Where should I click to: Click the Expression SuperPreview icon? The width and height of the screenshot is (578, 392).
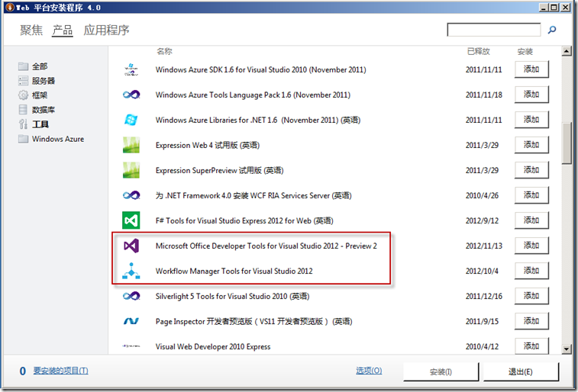(x=131, y=170)
